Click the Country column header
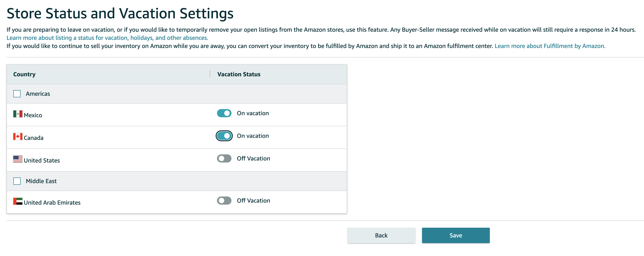The height and width of the screenshot is (256, 644). click(24, 74)
